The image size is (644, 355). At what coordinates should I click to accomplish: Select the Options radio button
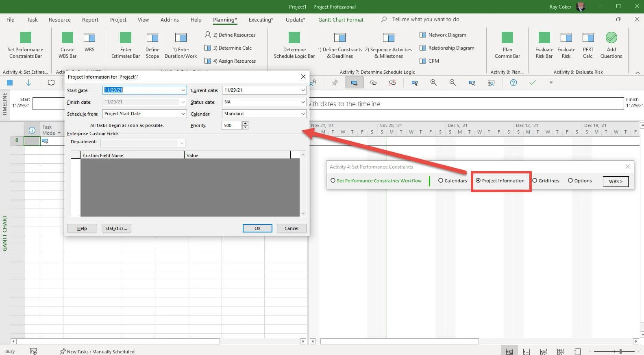570,181
